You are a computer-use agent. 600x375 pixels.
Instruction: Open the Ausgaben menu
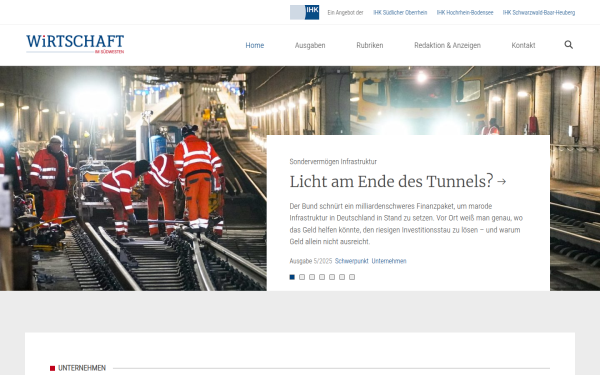pyautogui.click(x=310, y=45)
